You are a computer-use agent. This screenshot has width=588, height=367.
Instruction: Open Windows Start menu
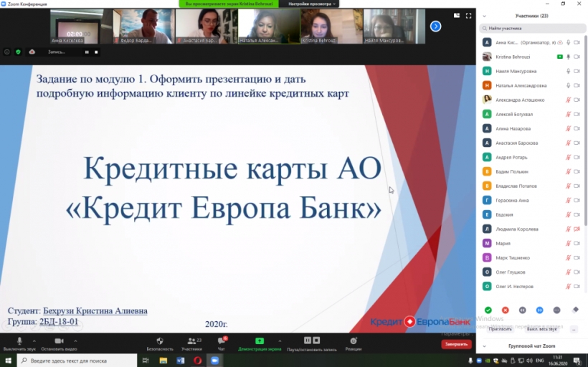point(8,361)
